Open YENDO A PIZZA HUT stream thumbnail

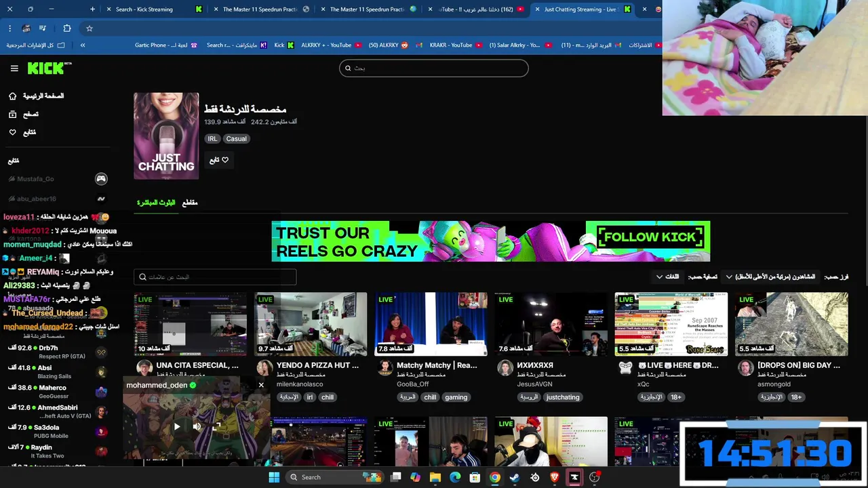click(x=311, y=324)
